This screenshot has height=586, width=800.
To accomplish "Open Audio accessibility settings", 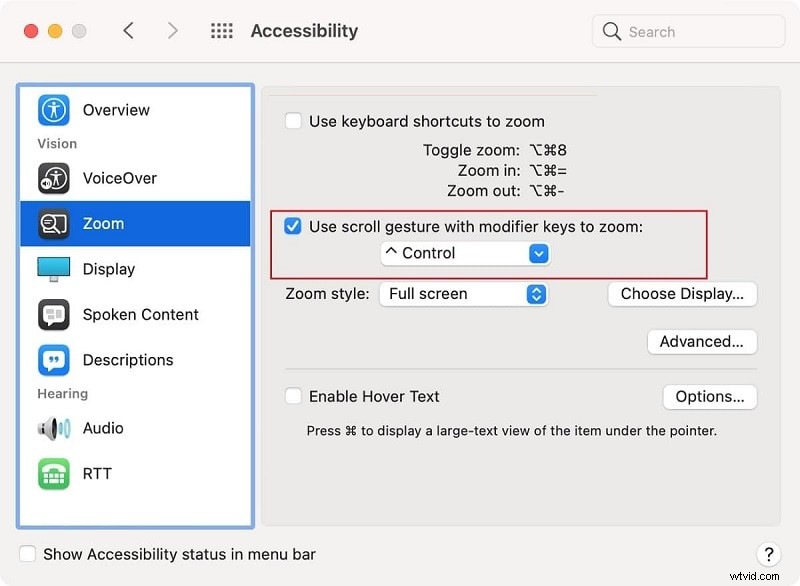I will click(x=55, y=428).
